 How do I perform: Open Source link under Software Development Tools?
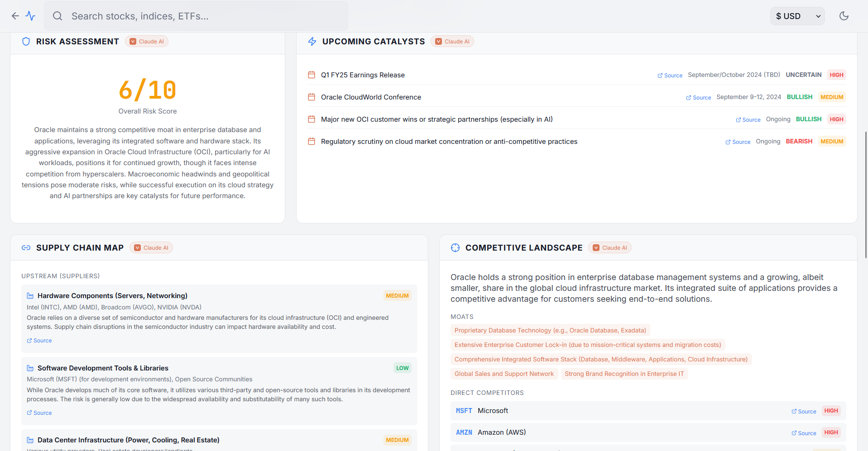pos(39,413)
